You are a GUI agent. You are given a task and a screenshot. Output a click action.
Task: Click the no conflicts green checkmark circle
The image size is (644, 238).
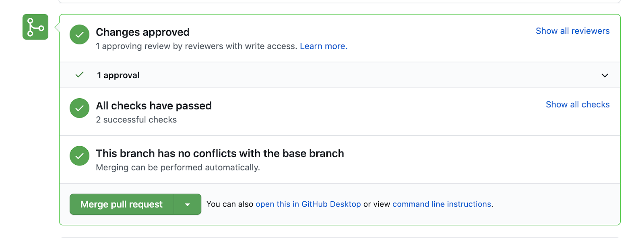(79, 156)
